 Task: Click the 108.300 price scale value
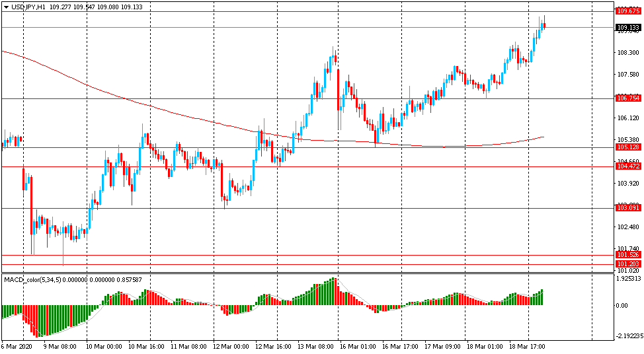coord(628,52)
